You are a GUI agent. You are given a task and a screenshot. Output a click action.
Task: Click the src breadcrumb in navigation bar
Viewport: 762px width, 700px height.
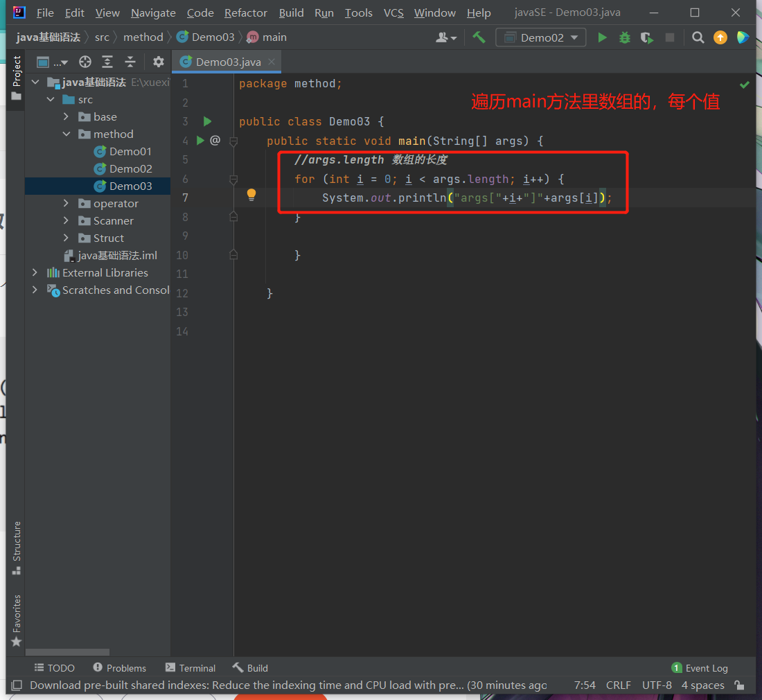102,37
